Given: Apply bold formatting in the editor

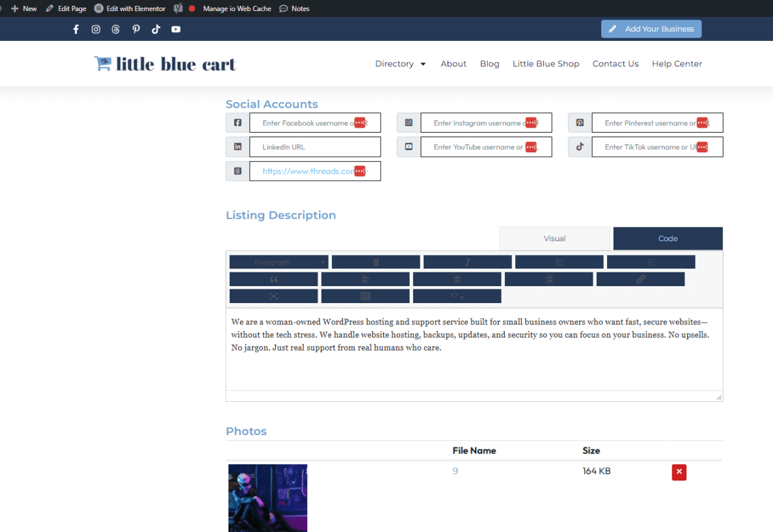Looking at the screenshot, I should point(375,261).
